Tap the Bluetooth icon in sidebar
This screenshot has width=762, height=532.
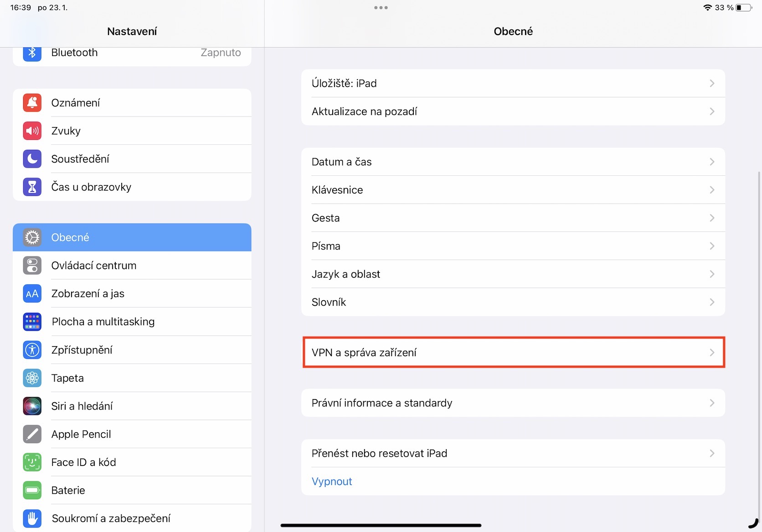[32, 53]
